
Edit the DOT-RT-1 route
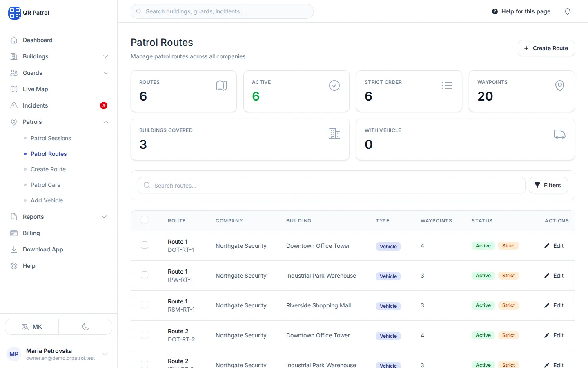pos(554,246)
